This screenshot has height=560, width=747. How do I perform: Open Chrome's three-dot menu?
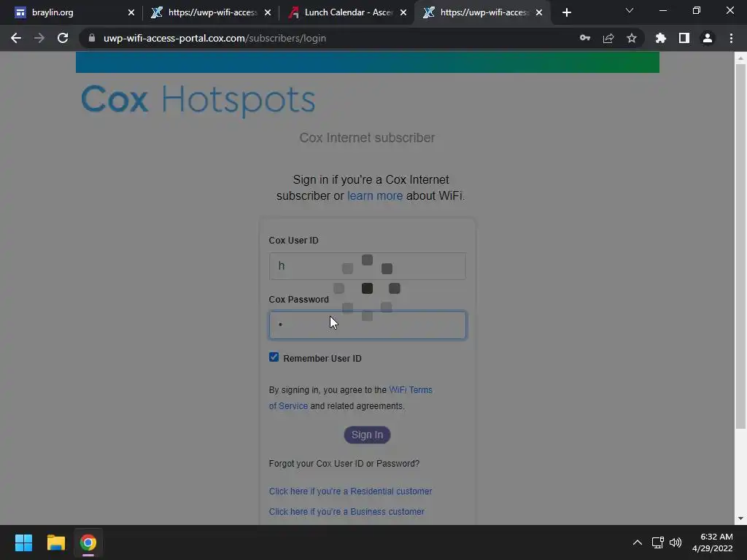pyautogui.click(x=731, y=38)
